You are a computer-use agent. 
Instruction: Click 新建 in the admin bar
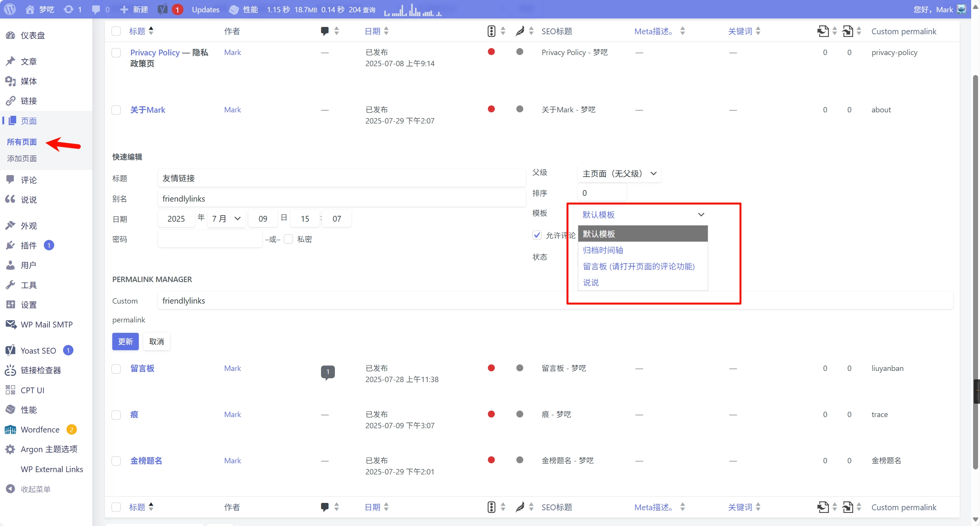[134, 9]
